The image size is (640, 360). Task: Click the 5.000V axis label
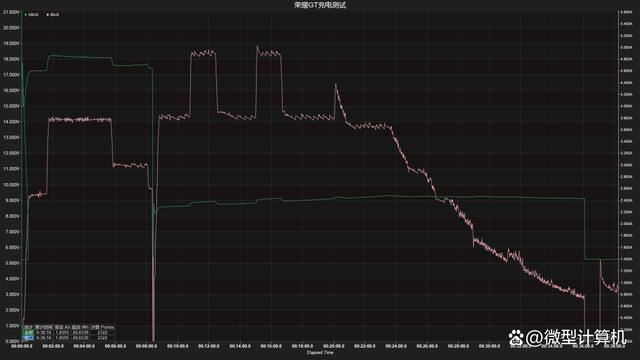[11, 263]
